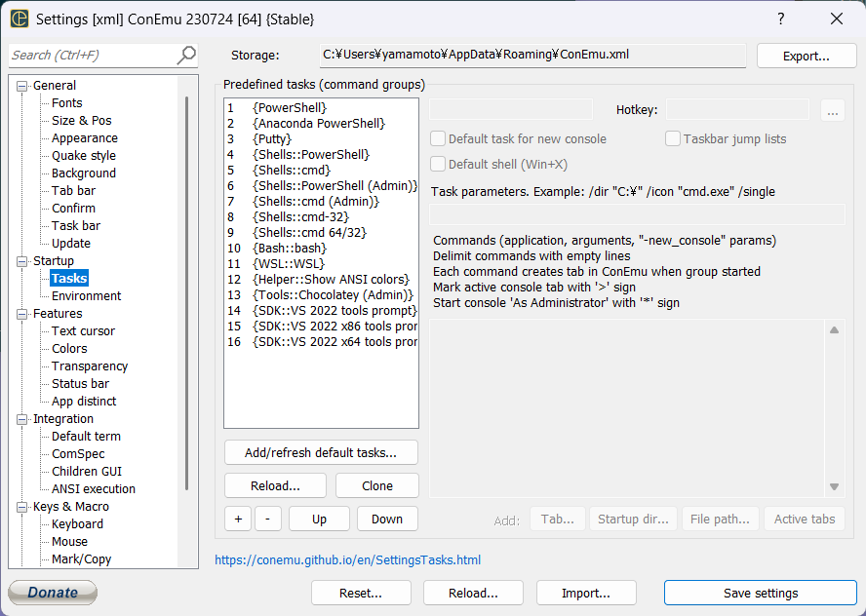Open the SettingsTasks.html documentation link
The image size is (866, 616).
tap(347, 559)
